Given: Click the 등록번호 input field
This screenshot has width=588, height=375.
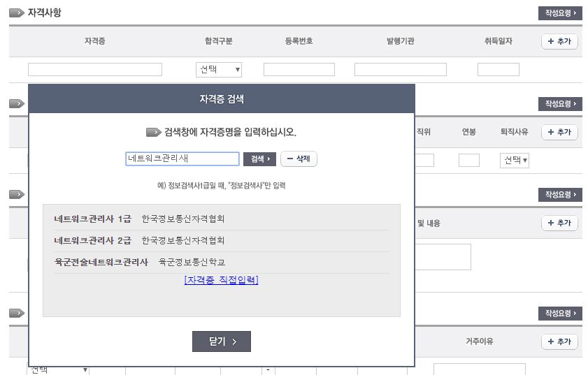Looking at the screenshot, I should (x=299, y=70).
